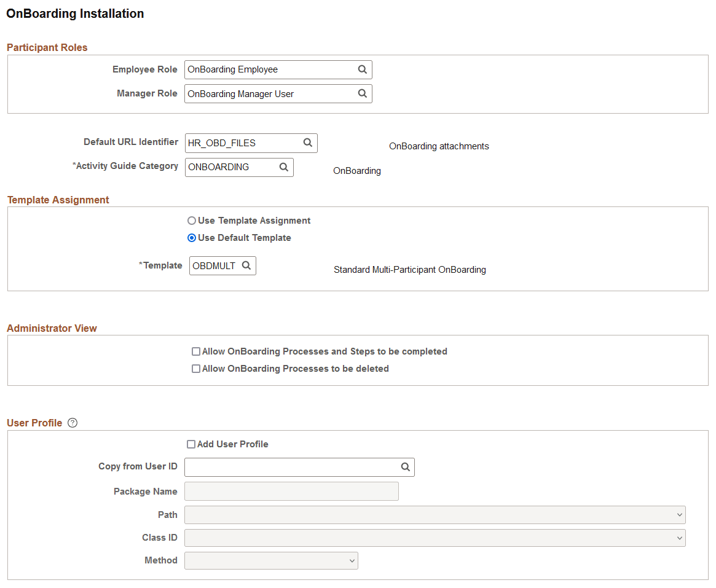Select the Use Default Template option
716x588 pixels.
coord(192,238)
